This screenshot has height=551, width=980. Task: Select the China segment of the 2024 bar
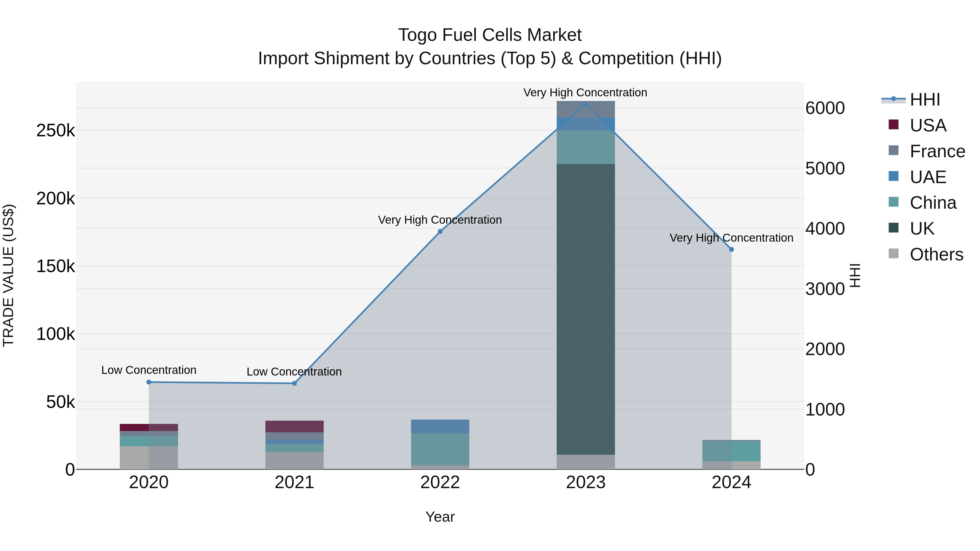(731, 451)
